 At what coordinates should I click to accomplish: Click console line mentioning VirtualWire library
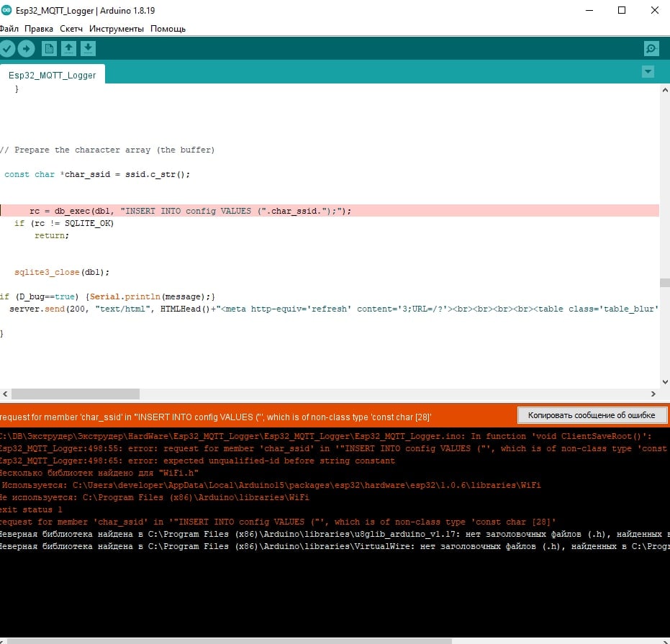335,547
